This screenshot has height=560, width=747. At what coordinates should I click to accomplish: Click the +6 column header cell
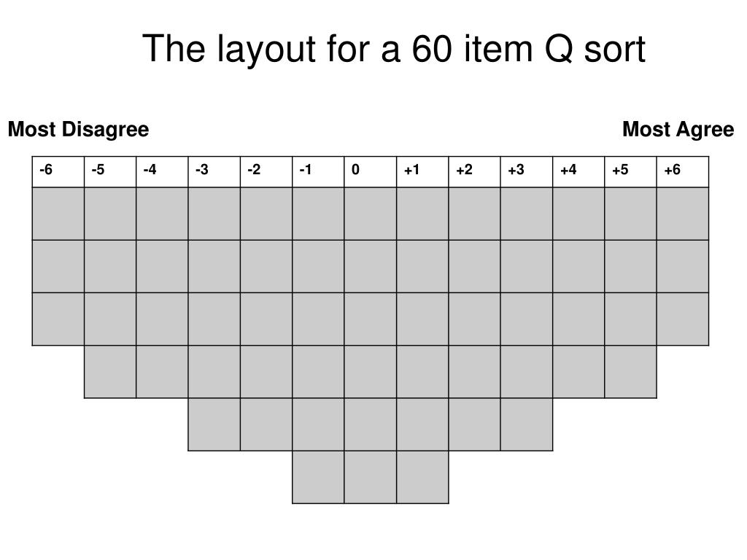point(683,172)
